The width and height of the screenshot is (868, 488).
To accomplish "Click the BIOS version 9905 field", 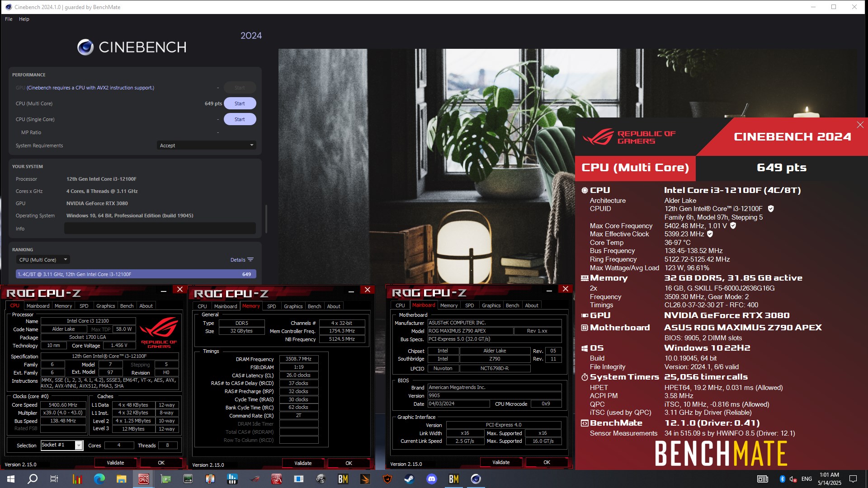I will pos(495,396).
